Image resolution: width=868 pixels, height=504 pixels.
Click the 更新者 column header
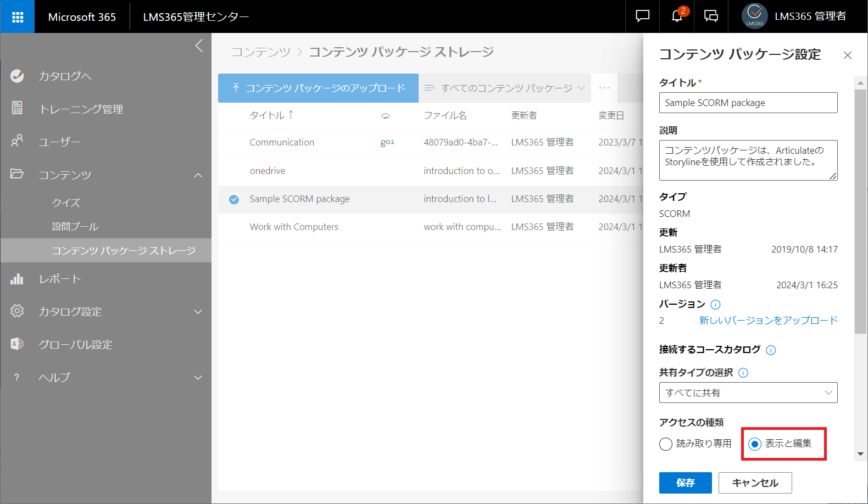(x=524, y=115)
